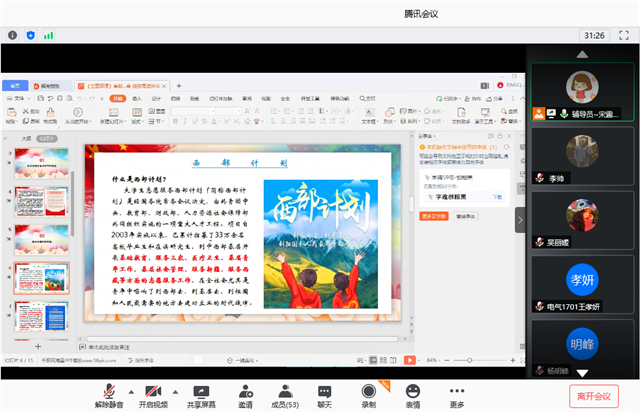Insert a text box (文本框)
Viewport: 640px width, 413px height.
369,115
